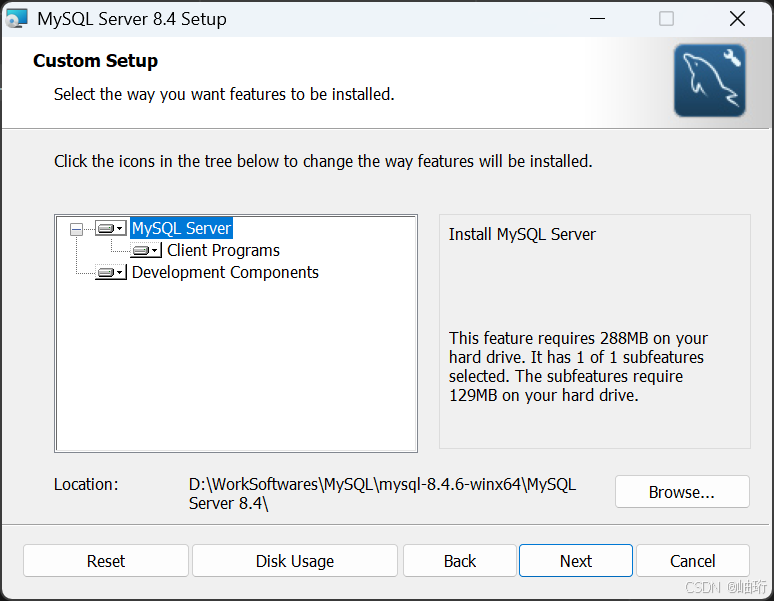Close the MySQL Server 8.4 Setup window

coord(737,19)
